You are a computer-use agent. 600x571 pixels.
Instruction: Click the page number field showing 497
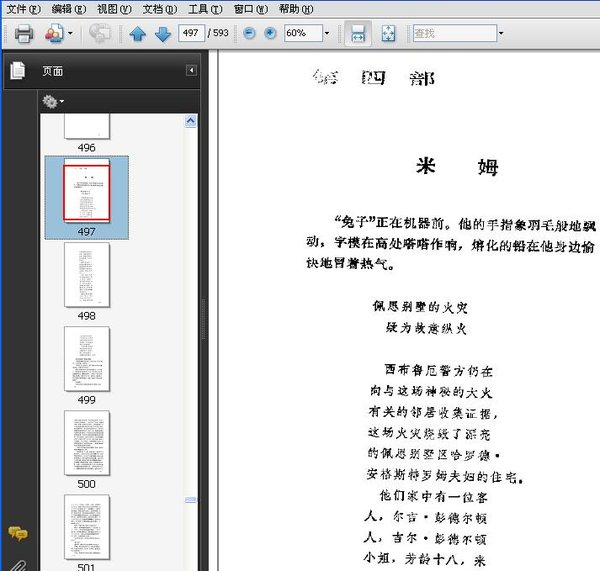(191, 34)
